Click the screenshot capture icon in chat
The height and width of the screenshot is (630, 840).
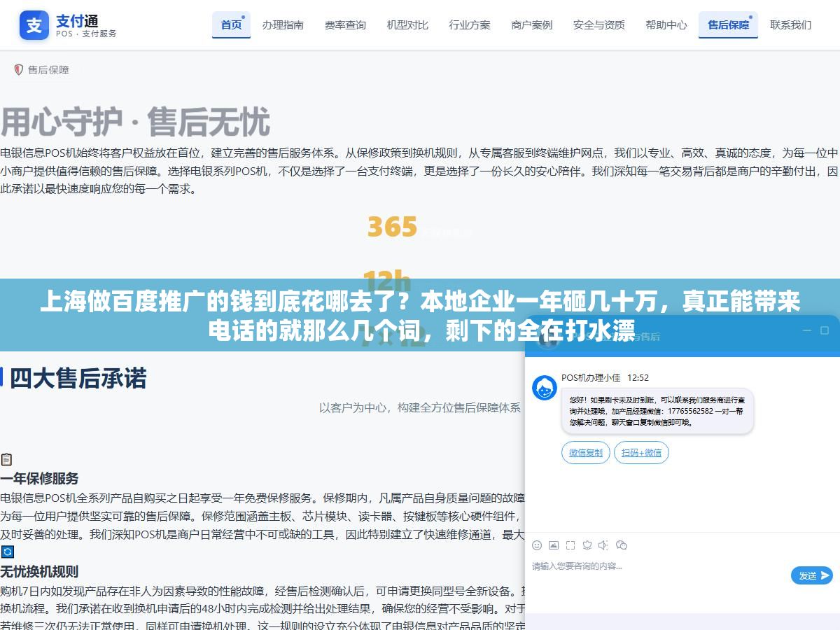click(x=570, y=545)
